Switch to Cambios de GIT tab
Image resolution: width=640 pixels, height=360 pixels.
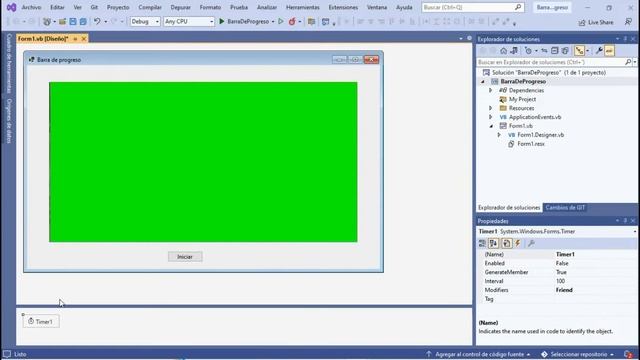[x=565, y=208]
